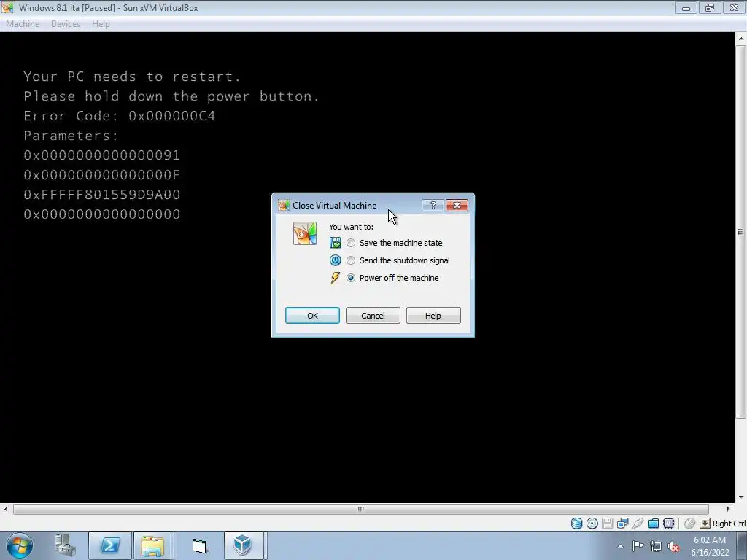Click the network adapters status icon
The width and height of the screenshot is (747, 560).
pos(623,524)
